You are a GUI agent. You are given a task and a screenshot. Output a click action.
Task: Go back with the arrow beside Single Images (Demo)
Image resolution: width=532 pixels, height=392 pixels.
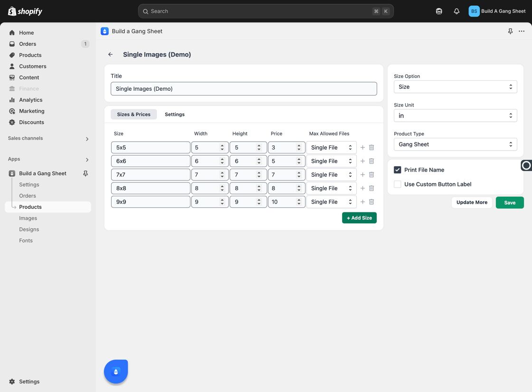[x=110, y=54]
